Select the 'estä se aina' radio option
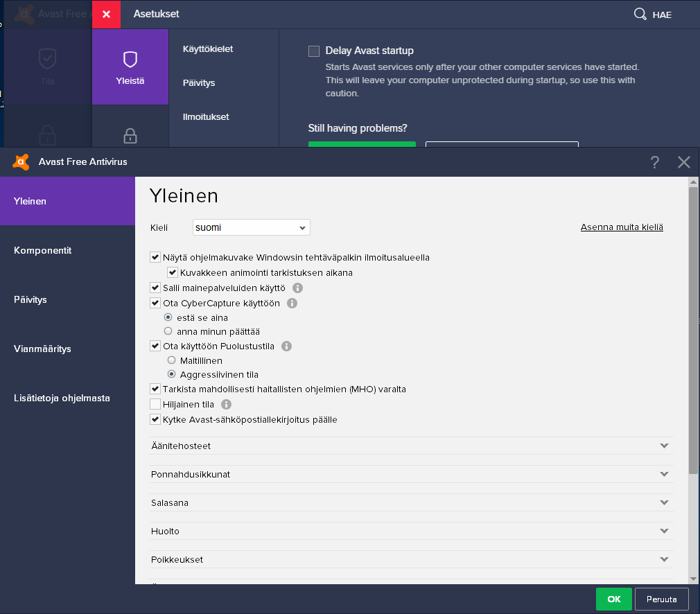 168,317
